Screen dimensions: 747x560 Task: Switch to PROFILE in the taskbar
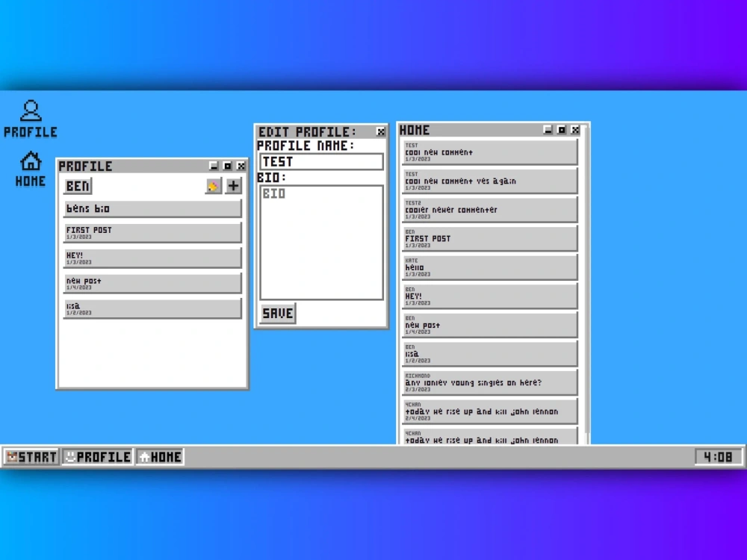click(98, 457)
